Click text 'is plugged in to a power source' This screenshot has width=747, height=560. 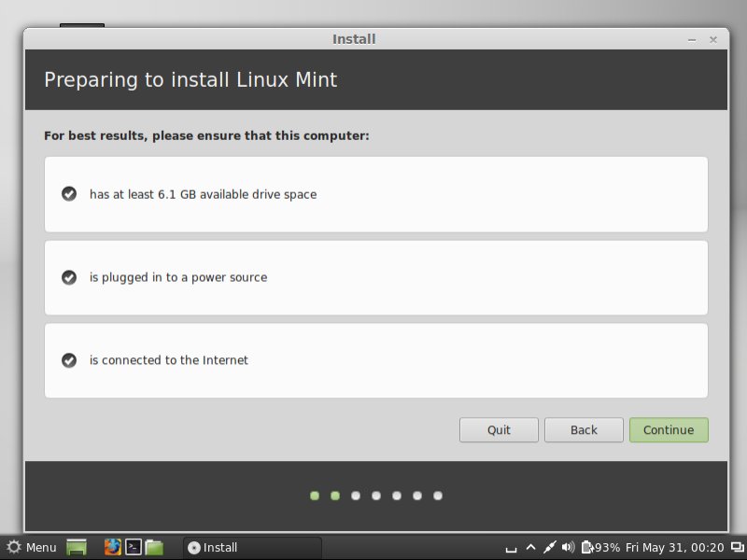point(178,277)
